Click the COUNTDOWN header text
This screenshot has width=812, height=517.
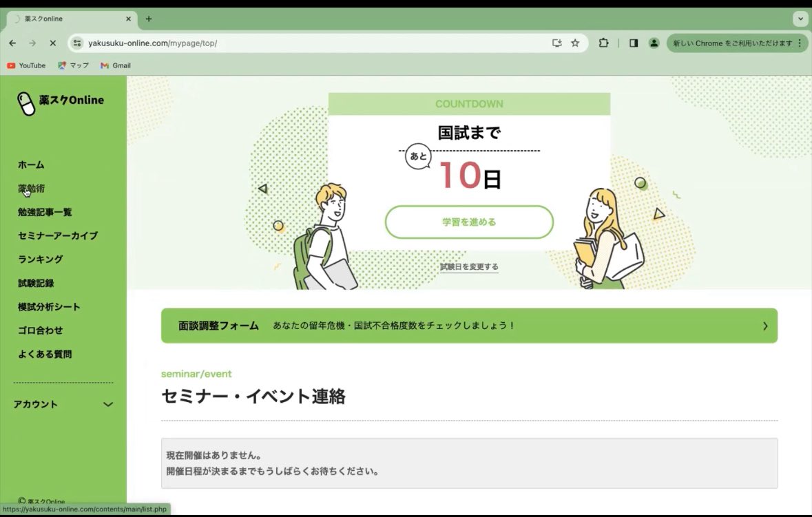click(x=469, y=104)
